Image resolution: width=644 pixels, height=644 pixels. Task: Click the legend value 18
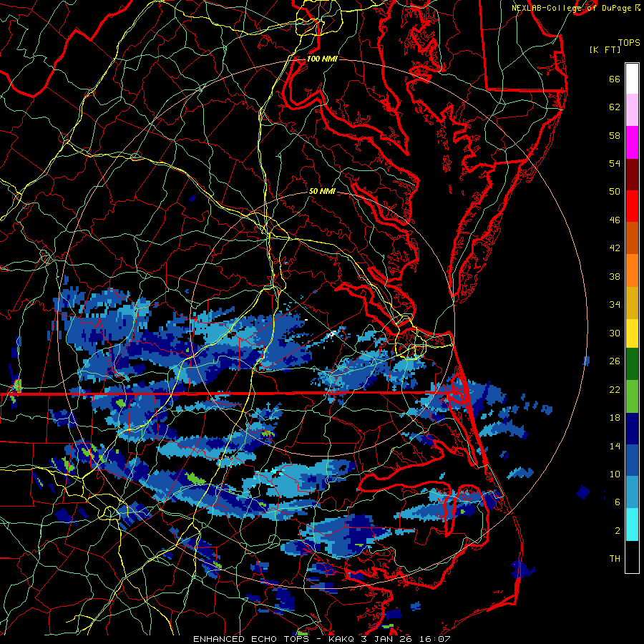click(615, 418)
